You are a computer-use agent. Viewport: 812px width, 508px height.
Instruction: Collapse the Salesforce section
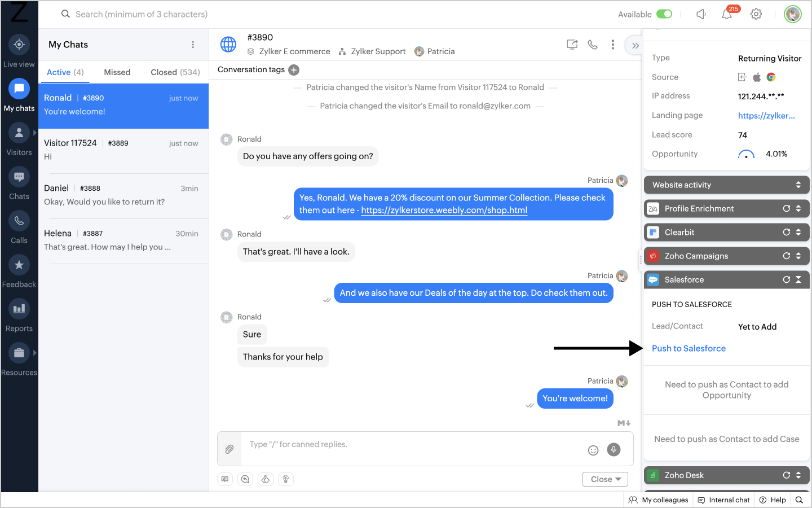pyautogui.click(x=798, y=279)
